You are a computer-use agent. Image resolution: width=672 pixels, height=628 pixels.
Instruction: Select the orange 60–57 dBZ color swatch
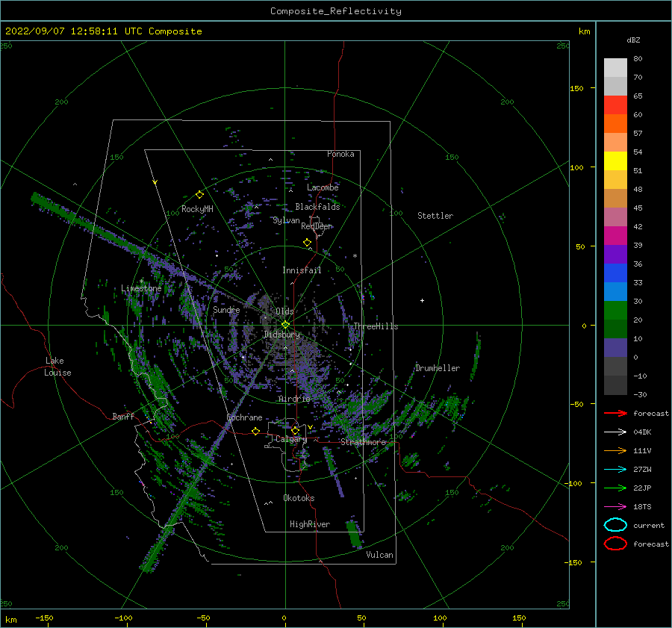coord(615,124)
